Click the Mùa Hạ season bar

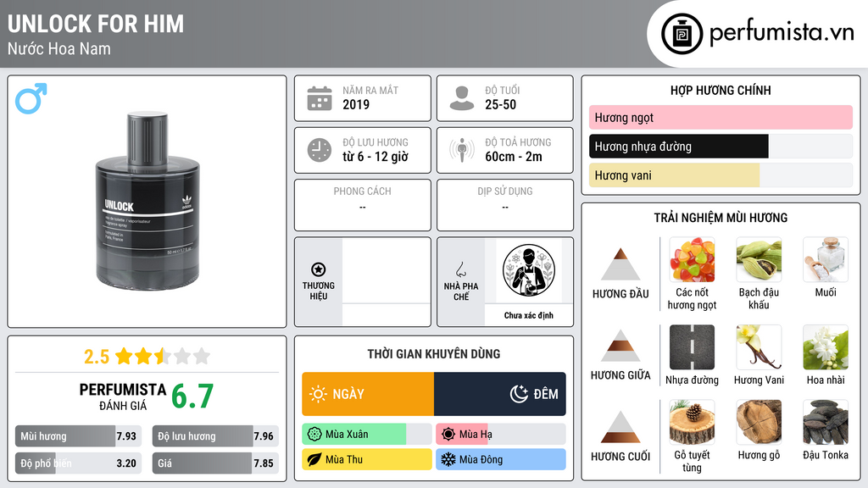pos(500,435)
